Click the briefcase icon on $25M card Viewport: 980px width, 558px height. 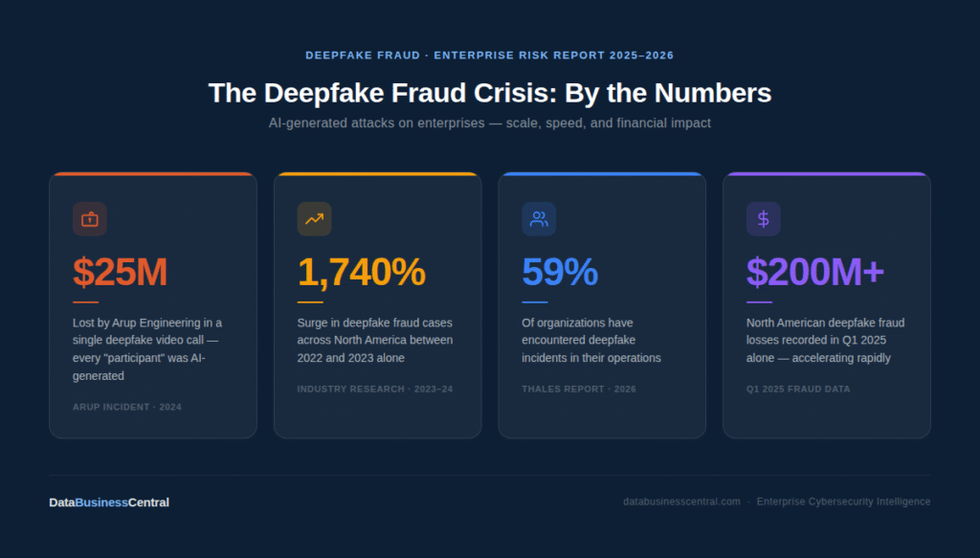[x=90, y=219]
